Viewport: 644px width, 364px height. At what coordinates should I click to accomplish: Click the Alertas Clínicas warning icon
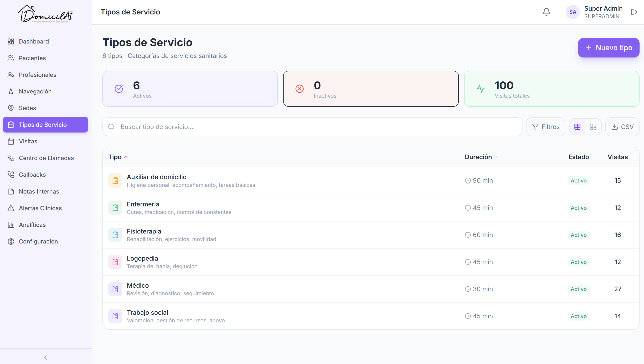click(x=11, y=208)
